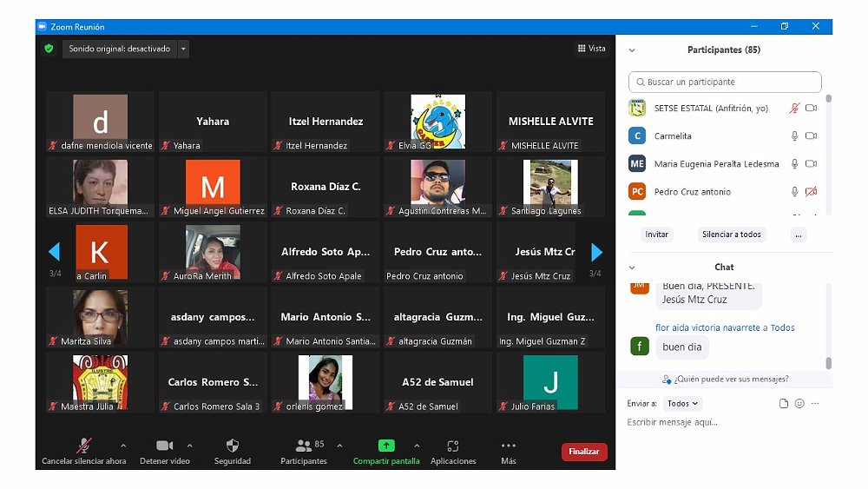This screenshot has width=868, height=489.
Task: Click the Silenciar a todos button
Action: click(x=731, y=235)
